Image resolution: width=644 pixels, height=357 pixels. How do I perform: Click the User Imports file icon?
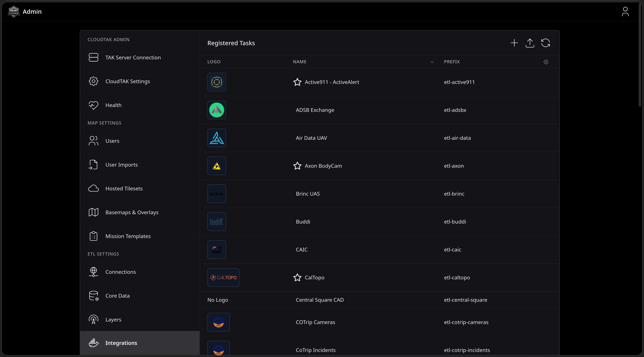pos(93,165)
